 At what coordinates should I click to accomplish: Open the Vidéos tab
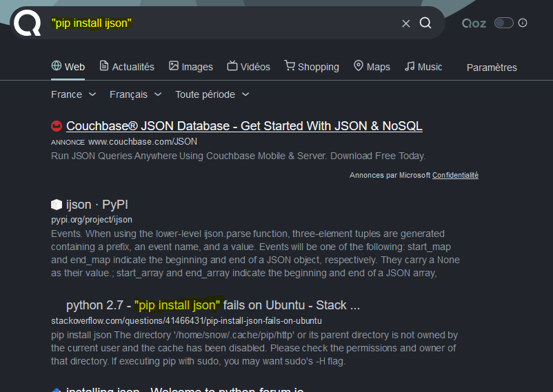[249, 67]
